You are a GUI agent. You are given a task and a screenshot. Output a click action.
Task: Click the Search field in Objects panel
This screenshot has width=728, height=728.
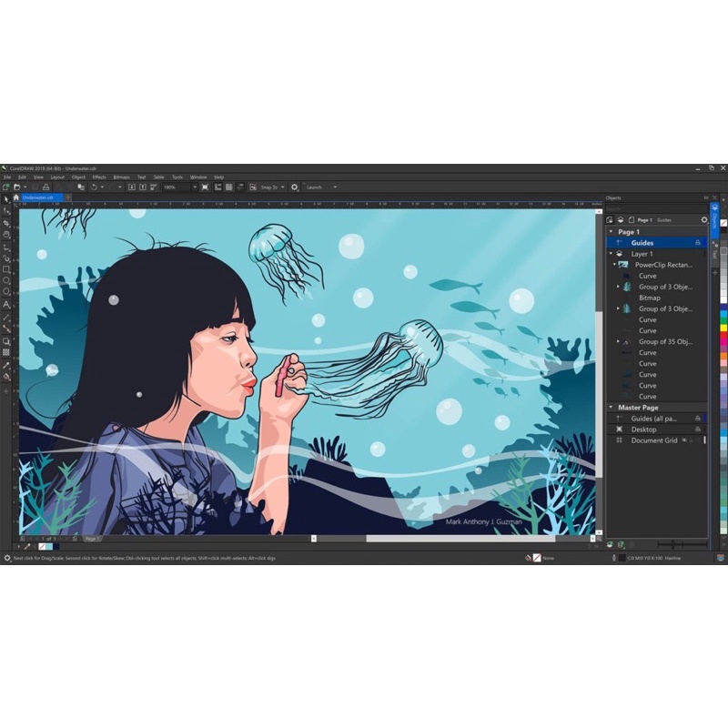click(x=657, y=209)
